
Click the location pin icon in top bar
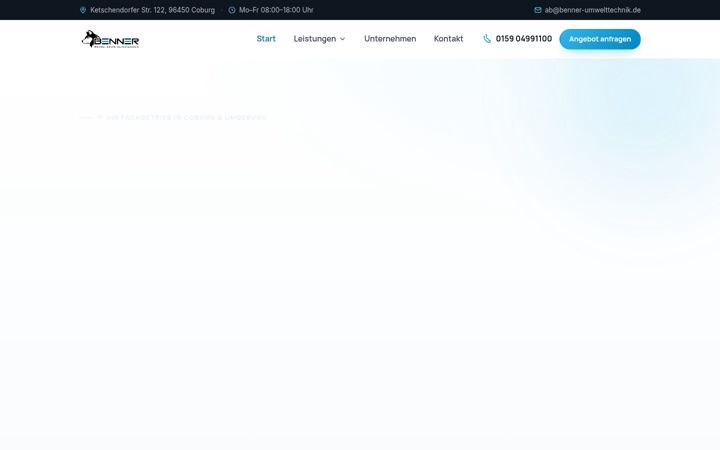click(83, 10)
